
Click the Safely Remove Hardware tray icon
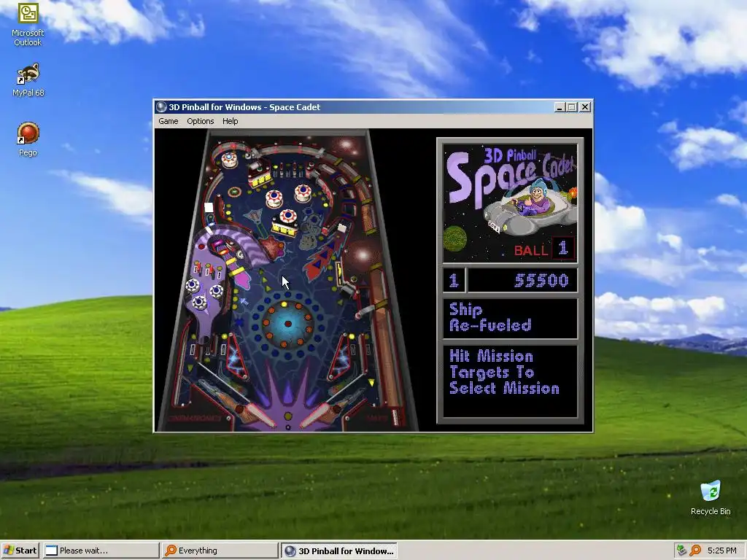point(682,551)
